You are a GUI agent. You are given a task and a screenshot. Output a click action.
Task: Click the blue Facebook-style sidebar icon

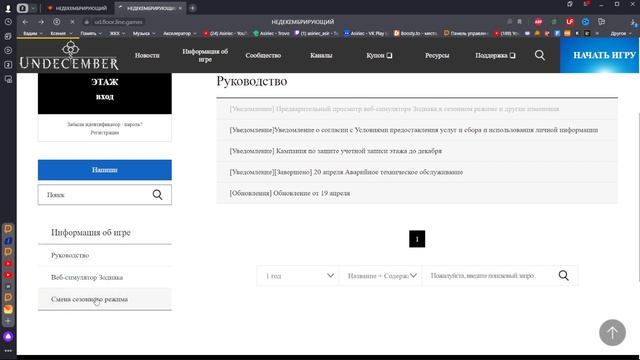(8, 241)
